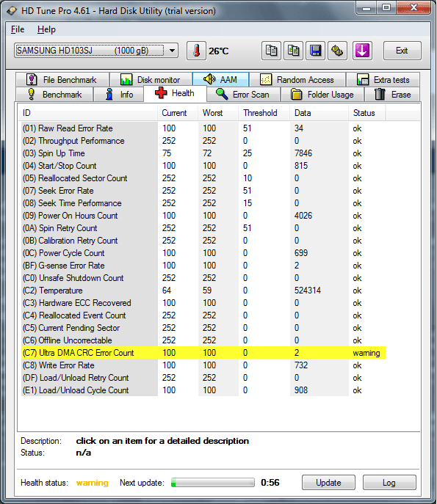Select the (C0) Unsafe Shutdown Count row
437x504 pixels.
coord(203,278)
